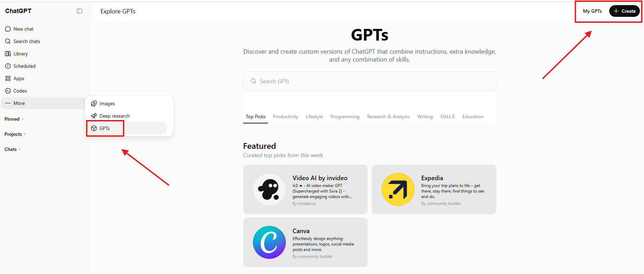Switch to the Research & Analysis tab
Viewport: 644px width, 274px height.
point(388,117)
